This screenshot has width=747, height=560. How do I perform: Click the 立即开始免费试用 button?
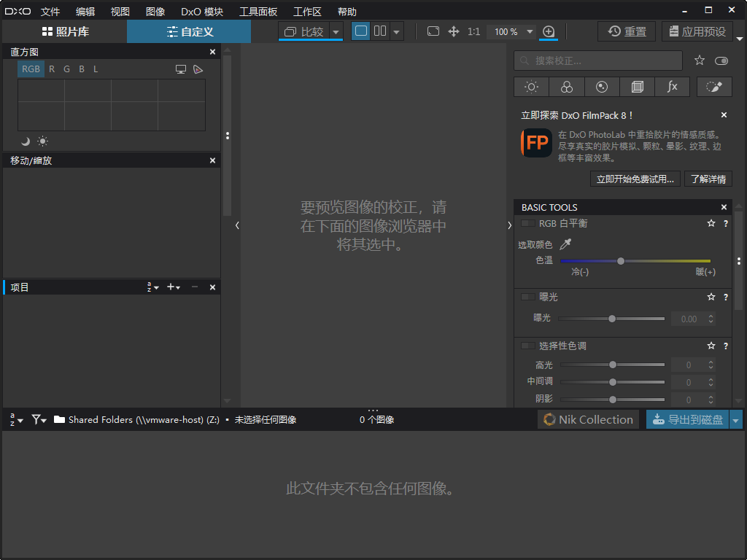click(635, 179)
